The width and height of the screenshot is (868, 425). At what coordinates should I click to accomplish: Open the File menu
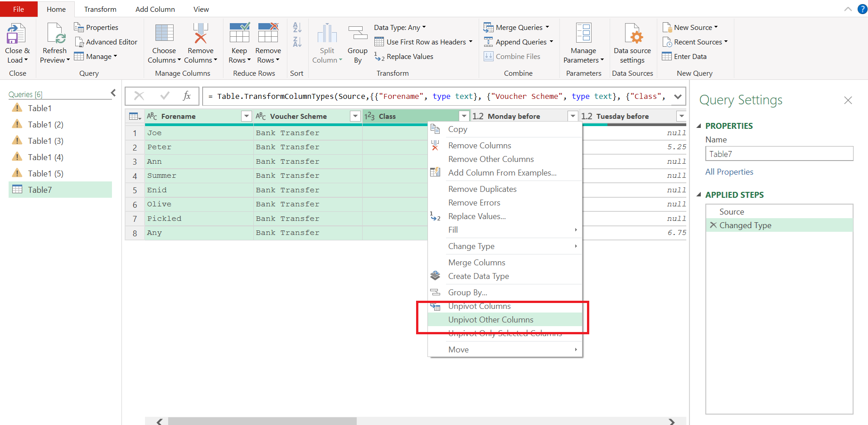coord(19,9)
